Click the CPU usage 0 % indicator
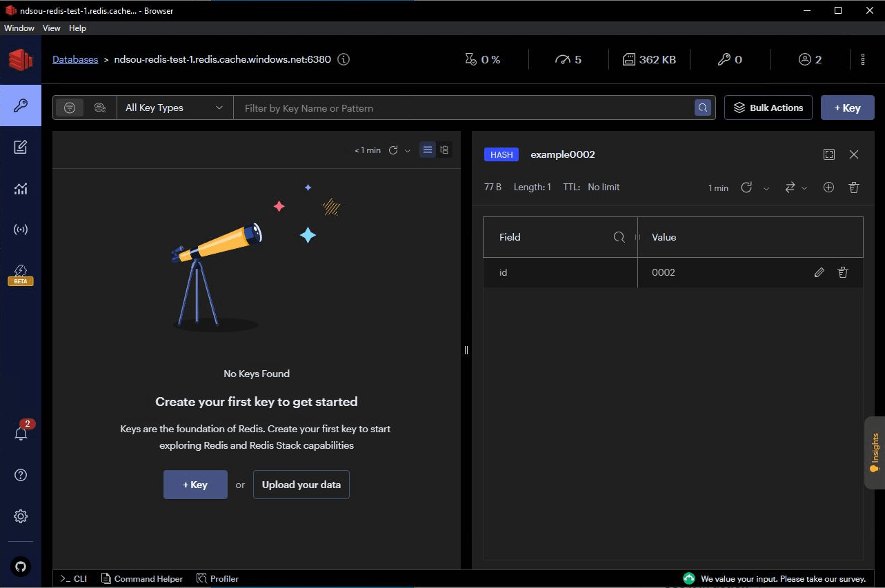The image size is (885, 588). click(482, 59)
